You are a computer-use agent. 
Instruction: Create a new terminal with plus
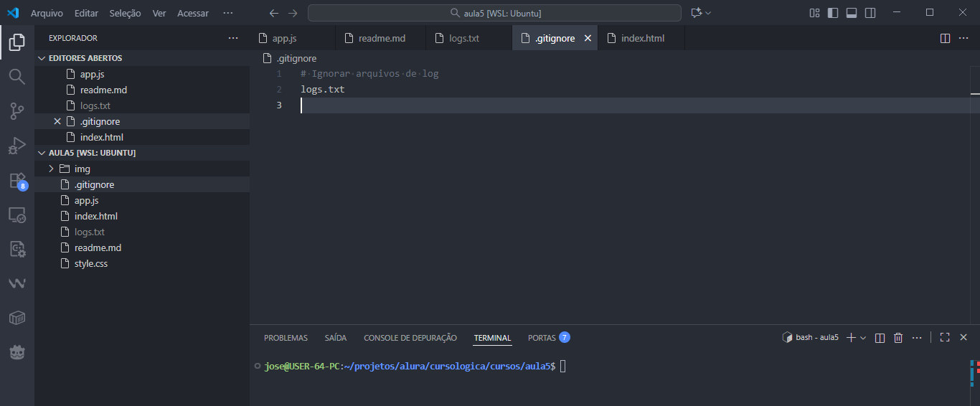click(851, 338)
